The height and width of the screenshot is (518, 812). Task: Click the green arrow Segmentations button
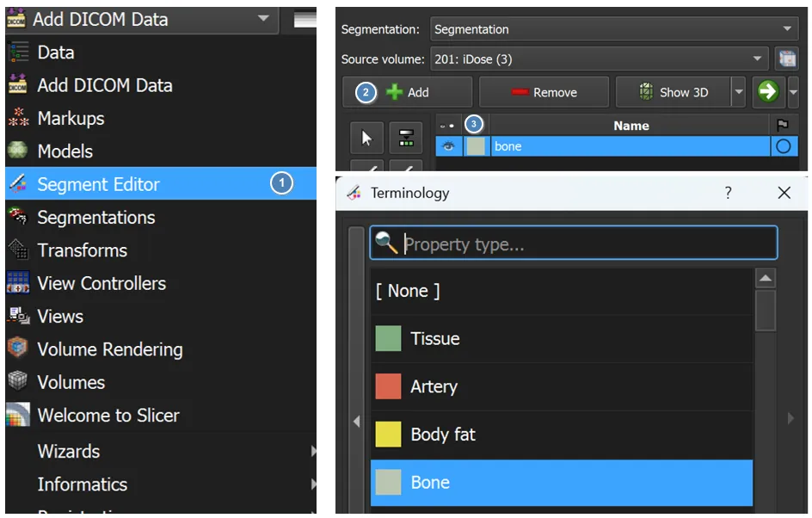(768, 92)
